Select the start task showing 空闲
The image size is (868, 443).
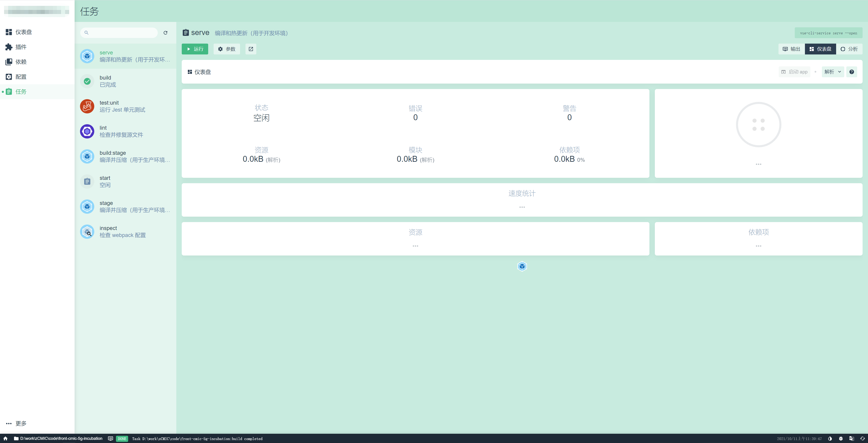125,181
